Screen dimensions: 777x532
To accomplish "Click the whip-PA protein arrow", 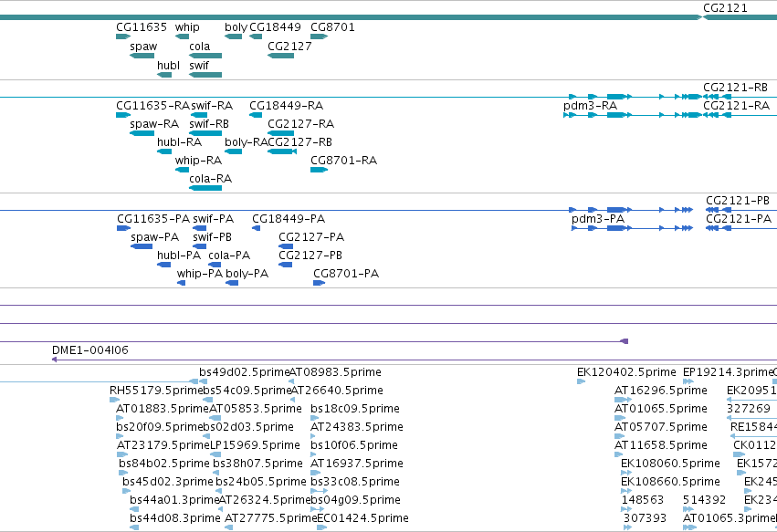I will click(x=181, y=283).
